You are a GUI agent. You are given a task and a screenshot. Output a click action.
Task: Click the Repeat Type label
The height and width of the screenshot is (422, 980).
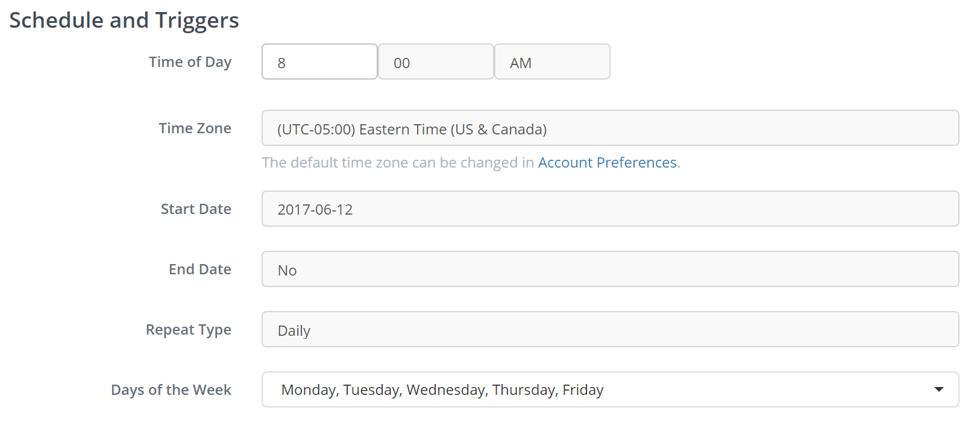tap(188, 330)
